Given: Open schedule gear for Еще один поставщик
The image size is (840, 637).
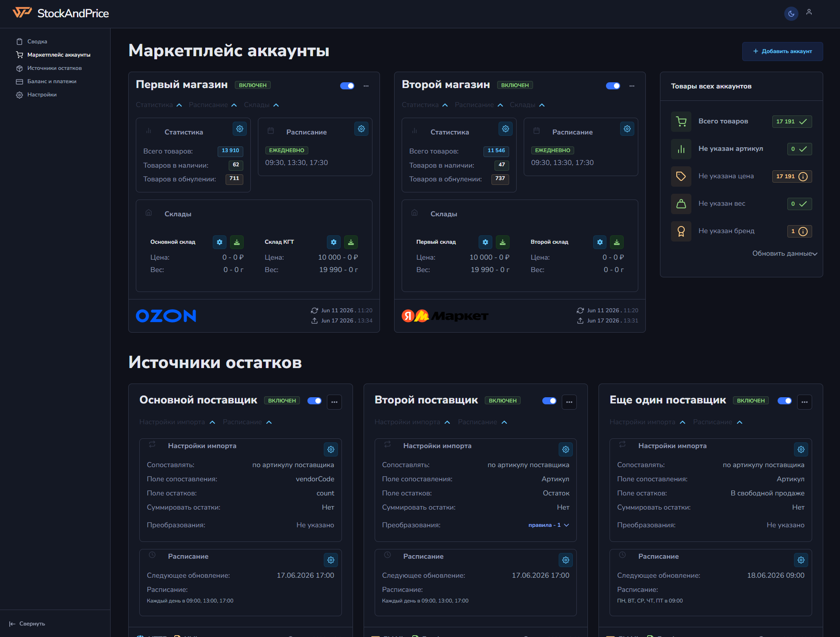Looking at the screenshot, I should point(801,560).
